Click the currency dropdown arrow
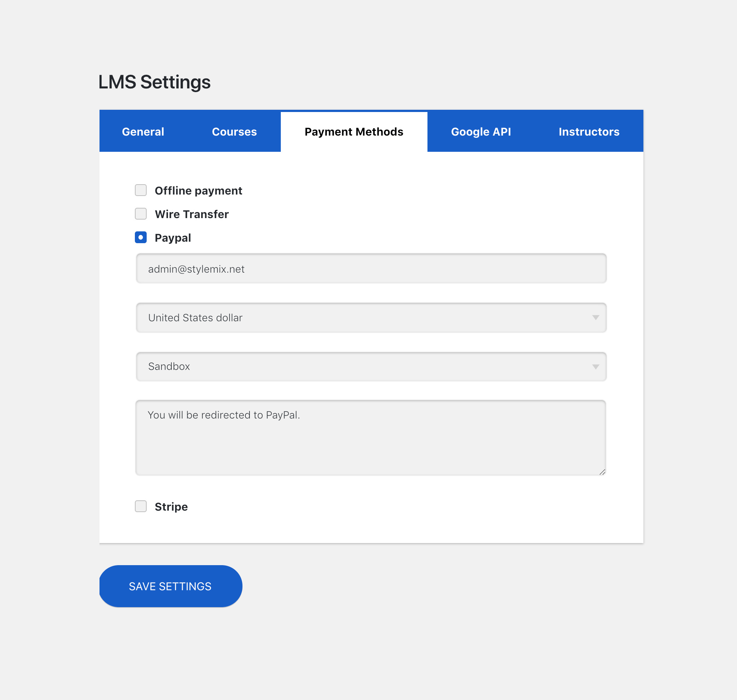This screenshot has width=737, height=700. click(x=595, y=318)
